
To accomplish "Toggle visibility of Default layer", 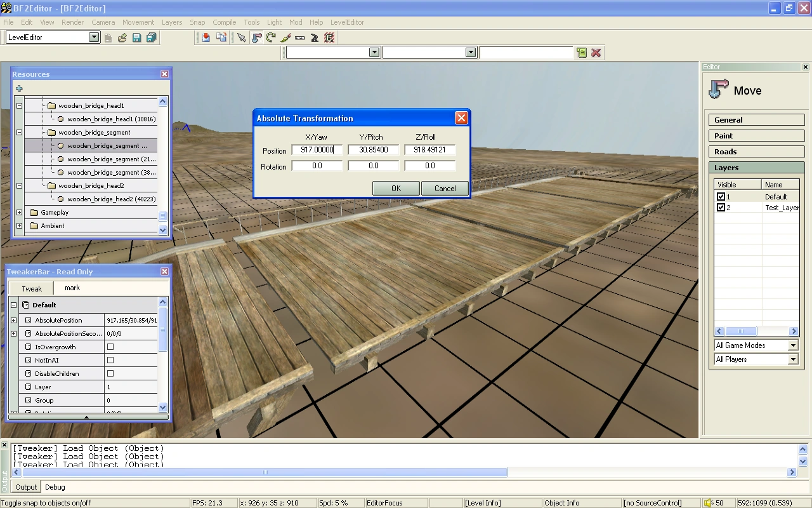I will click(721, 197).
